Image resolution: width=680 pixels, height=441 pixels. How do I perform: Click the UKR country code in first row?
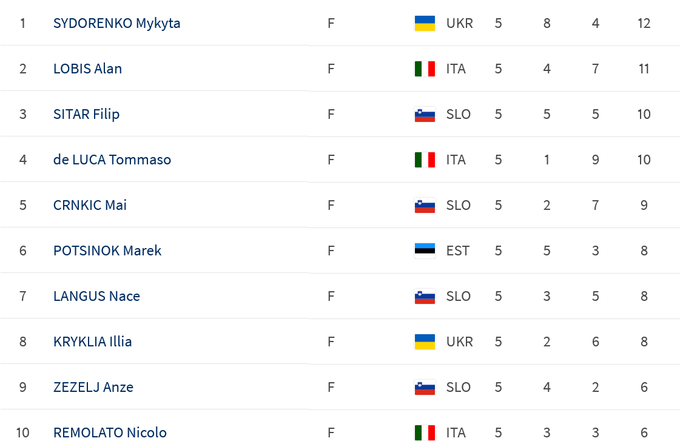click(460, 23)
